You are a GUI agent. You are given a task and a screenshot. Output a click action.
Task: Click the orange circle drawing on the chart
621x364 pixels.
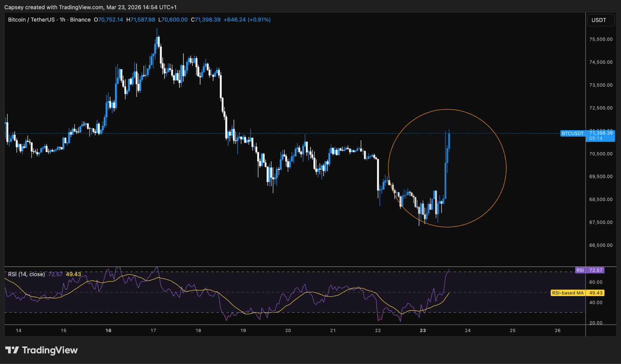tap(447, 110)
